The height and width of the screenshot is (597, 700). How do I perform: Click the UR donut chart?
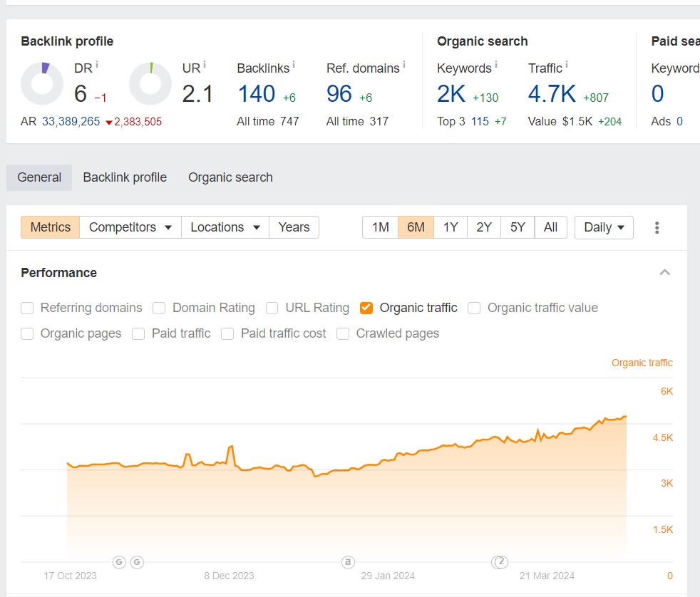click(150, 83)
